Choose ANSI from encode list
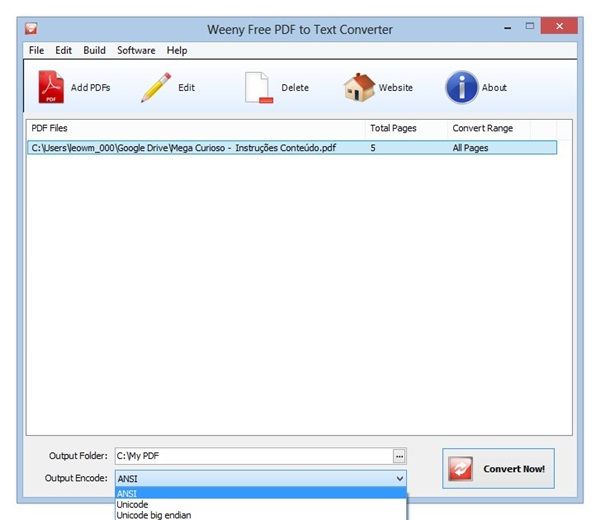This screenshot has height=520, width=600. point(261,493)
